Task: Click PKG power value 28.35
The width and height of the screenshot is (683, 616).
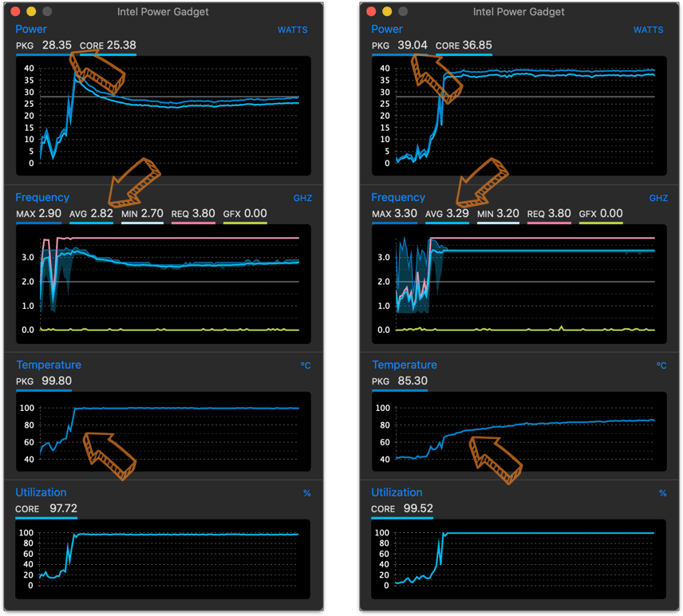Action: pyautogui.click(x=57, y=45)
